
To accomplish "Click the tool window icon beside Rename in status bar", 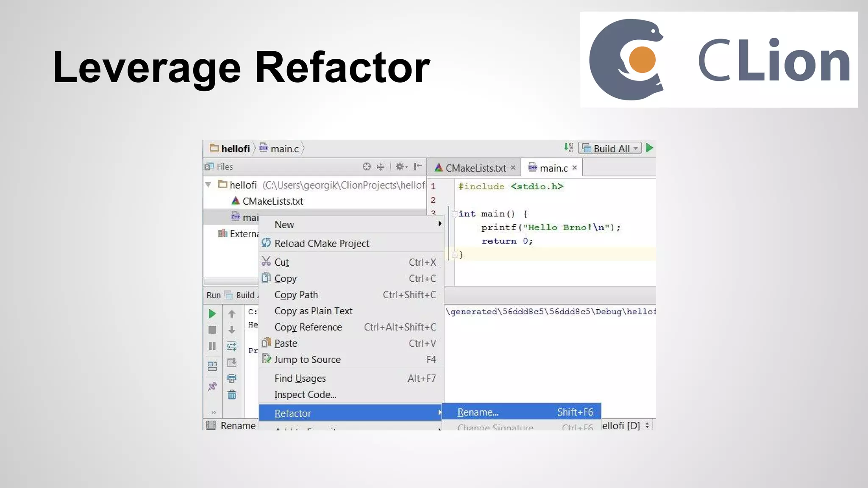I will coord(211,425).
